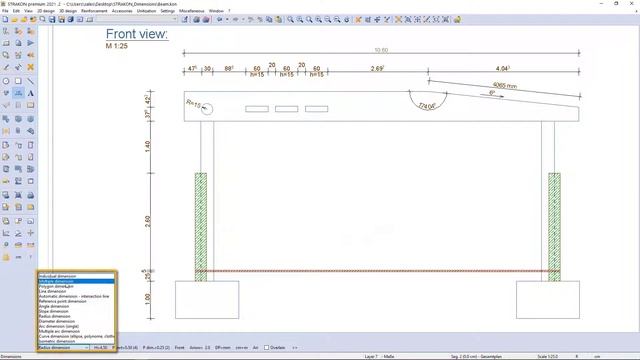The height and width of the screenshot is (360, 640).
Task: Open the Radius dimension combo box
Action: coord(63,347)
